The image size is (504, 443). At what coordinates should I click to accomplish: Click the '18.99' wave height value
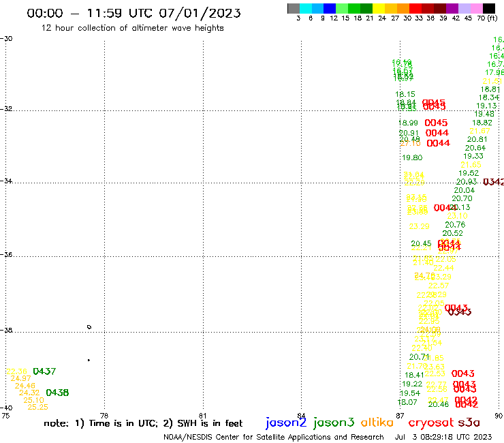click(x=408, y=123)
